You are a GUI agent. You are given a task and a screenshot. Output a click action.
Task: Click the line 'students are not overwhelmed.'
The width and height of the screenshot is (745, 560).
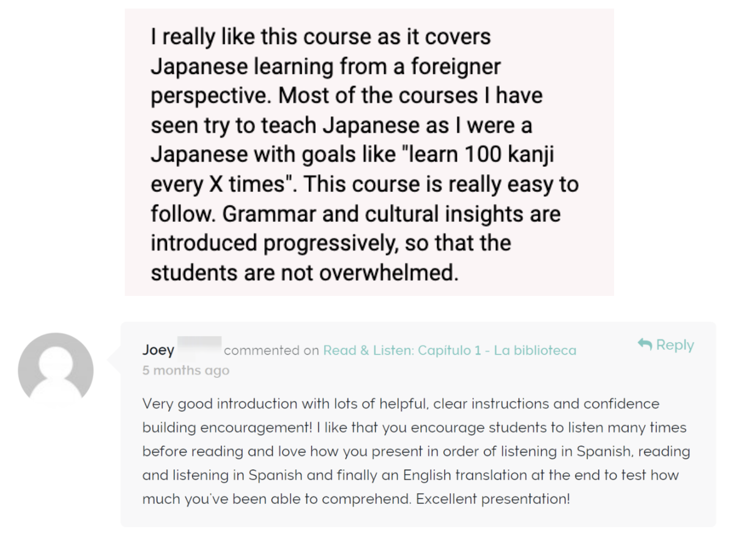tap(305, 273)
